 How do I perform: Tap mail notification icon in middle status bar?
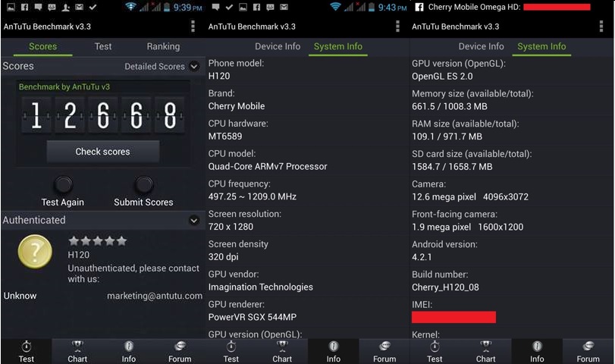click(x=284, y=7)
